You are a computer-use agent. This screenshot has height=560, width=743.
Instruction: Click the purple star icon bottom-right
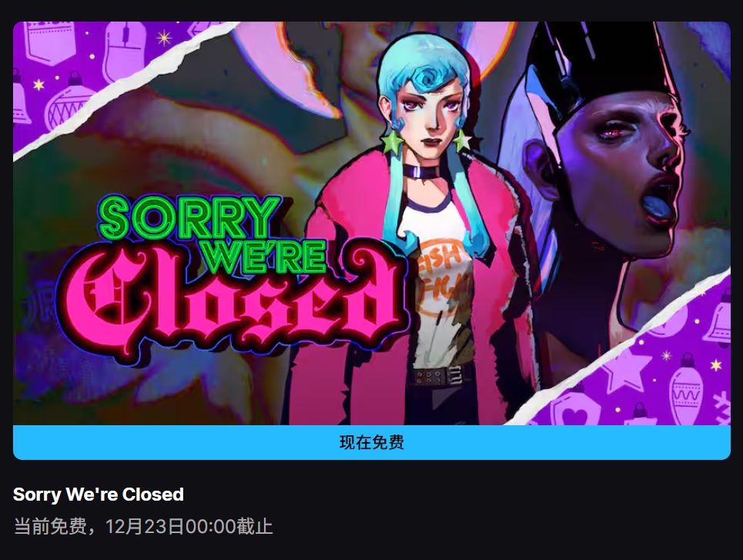pos(627,370)
